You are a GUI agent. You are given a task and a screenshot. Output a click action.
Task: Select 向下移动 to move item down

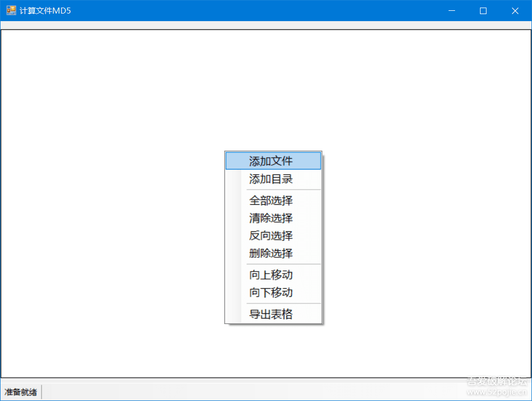[271, 293]
